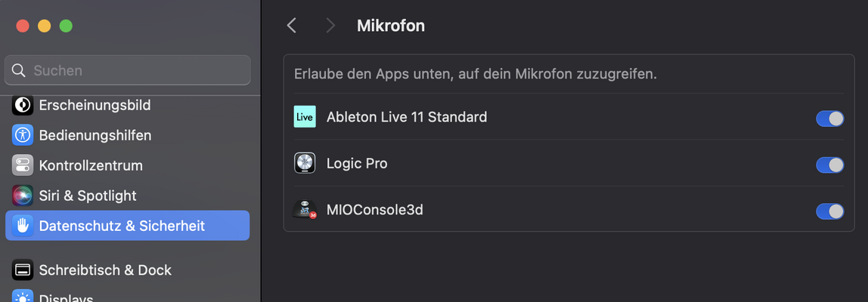
Task: Toggle microphone access for Logic Pro
Action: pos(829,165)
